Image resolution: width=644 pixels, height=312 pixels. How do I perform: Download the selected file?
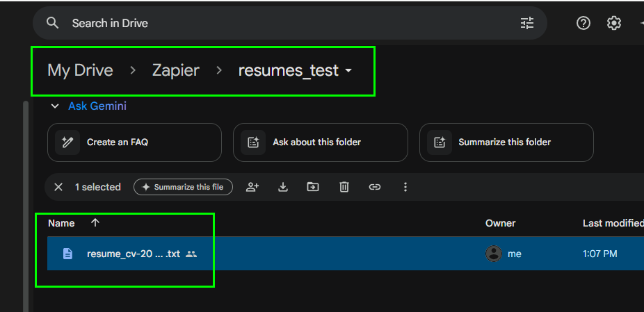coord(282,187)
